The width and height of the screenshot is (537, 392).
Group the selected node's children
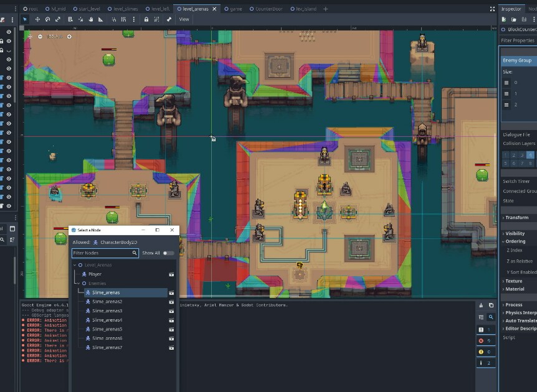coord(156,19)
